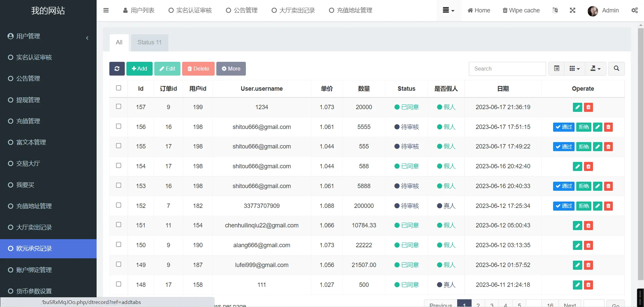
Task: Click into the Search input field
Action: tap(507, 69)
